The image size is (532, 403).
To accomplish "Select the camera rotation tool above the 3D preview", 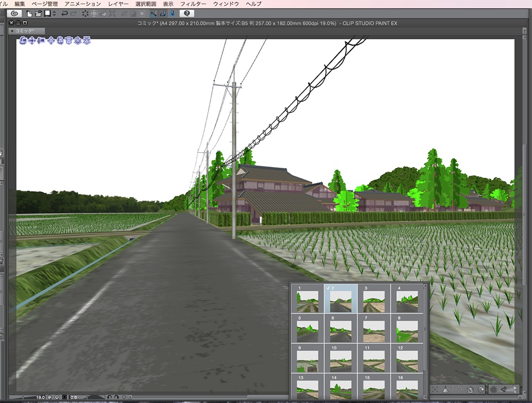I will (23, 40).
